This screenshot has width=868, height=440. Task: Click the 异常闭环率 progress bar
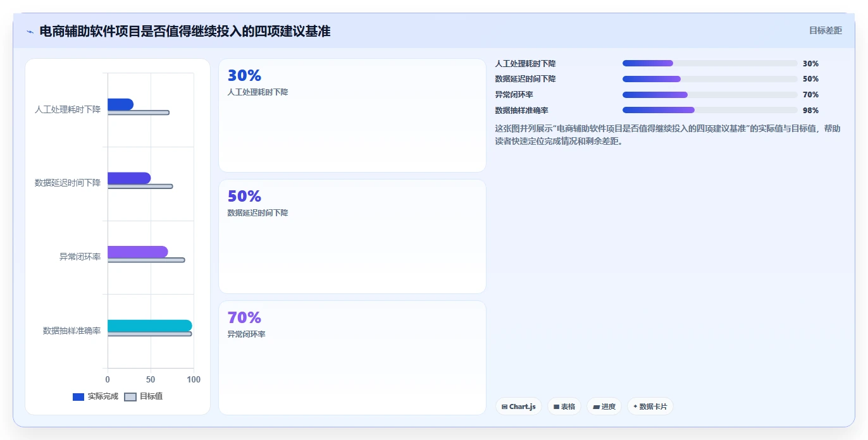(x=710, y=95)
